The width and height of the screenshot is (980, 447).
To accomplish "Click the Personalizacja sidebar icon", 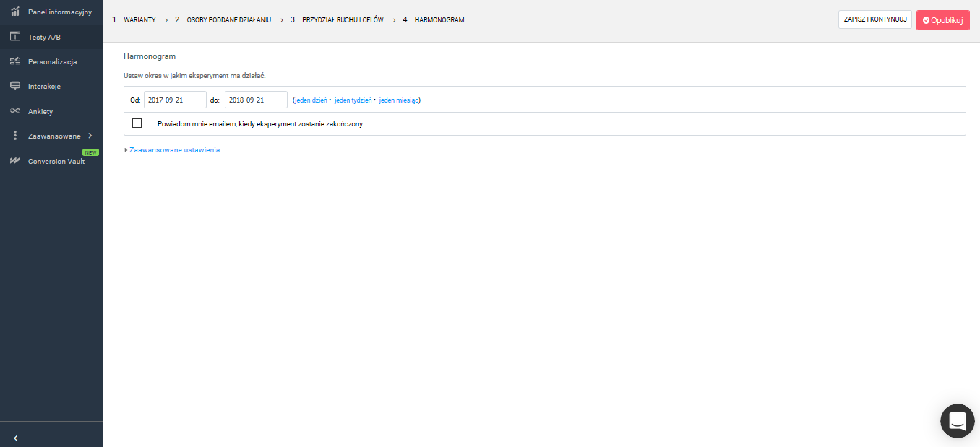I will [15, 61].
